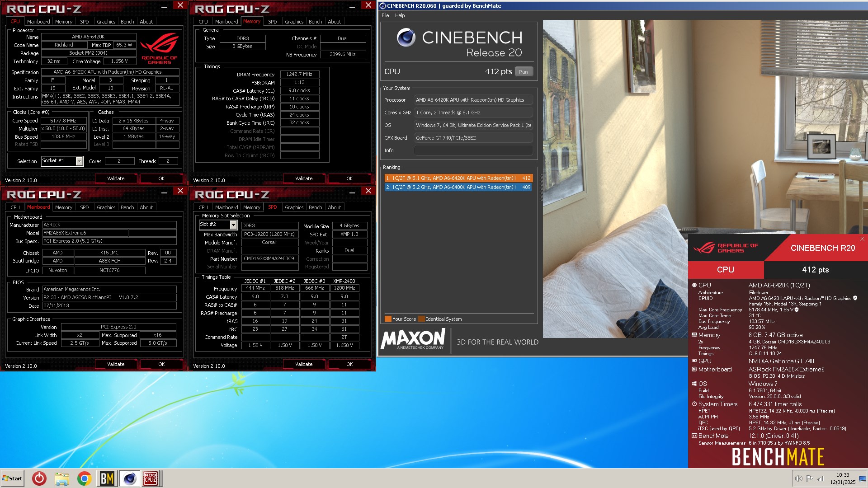Open Windows Explorer from the taskbar

[x=62, y=478]
